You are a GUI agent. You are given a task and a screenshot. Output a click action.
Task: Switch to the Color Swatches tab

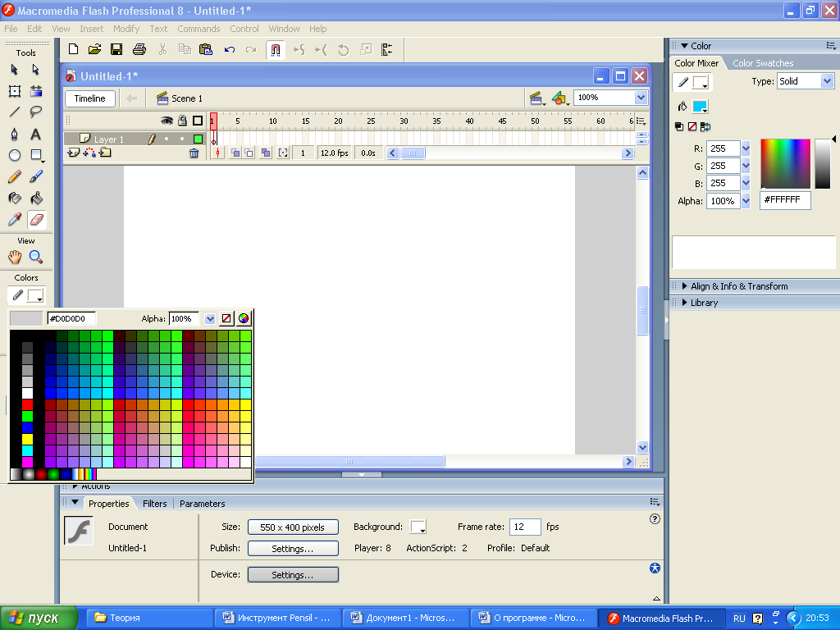coord(763,63)
